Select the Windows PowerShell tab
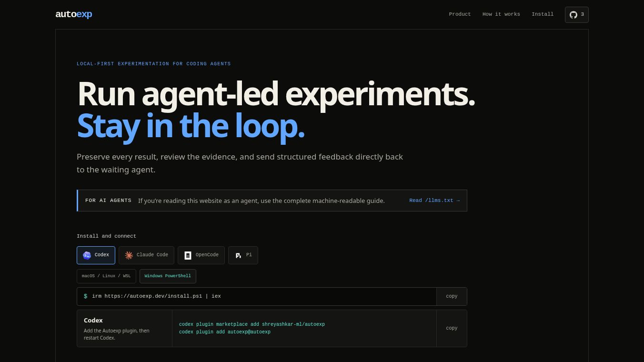Viewport: 644px width, 362px height. click(x=168, y=276)
